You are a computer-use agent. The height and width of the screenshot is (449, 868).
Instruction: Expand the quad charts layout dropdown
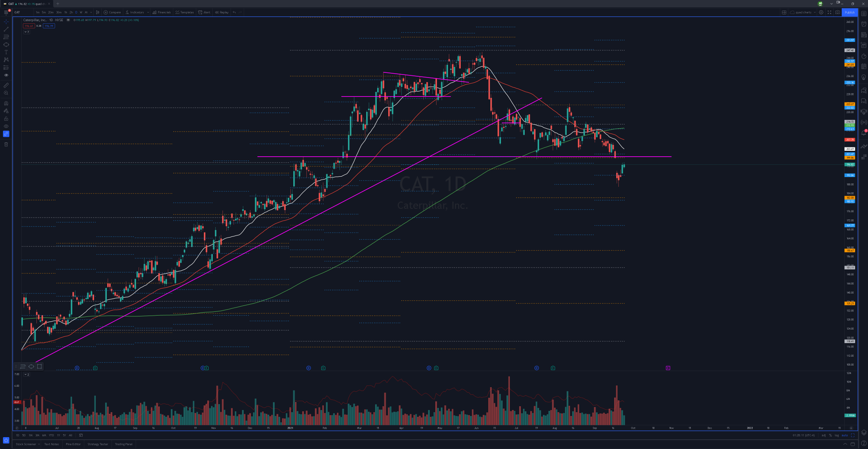pos(815,12)
